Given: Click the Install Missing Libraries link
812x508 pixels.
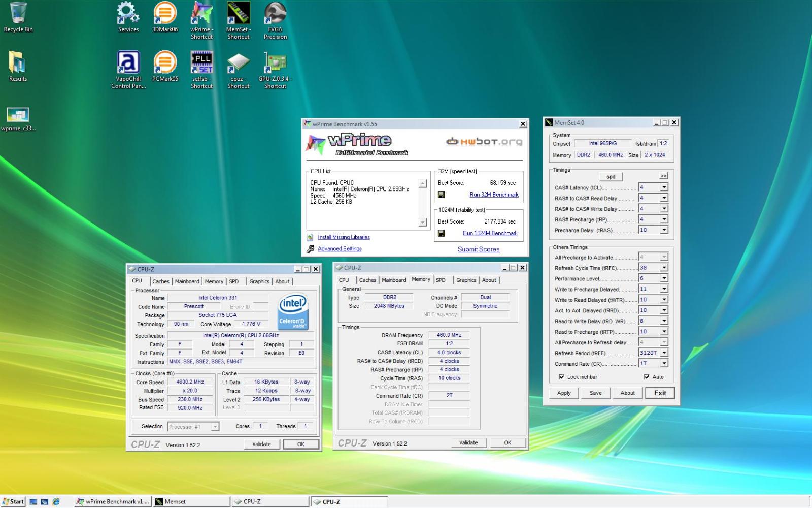Looking at the screenshot, I should coord(344,237).
